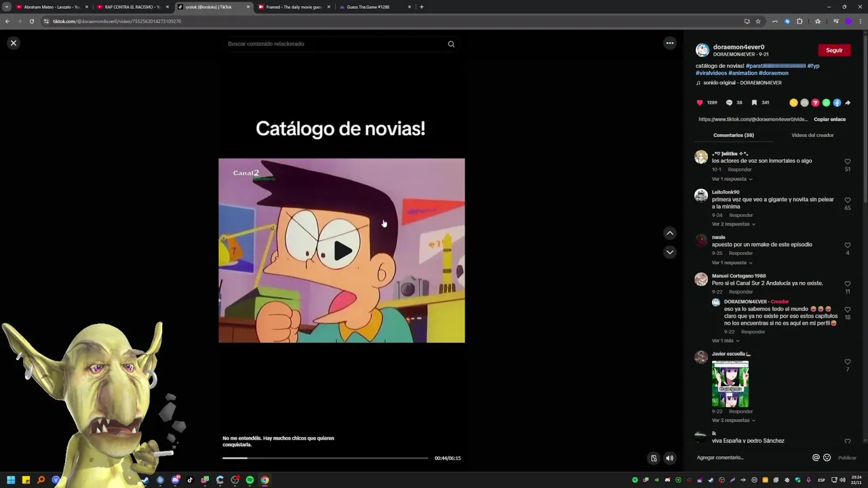Reply to Manuel Cortegano 1988 via Responder
The height and width of the screenshot is (488, 868).
coord(741,292)
